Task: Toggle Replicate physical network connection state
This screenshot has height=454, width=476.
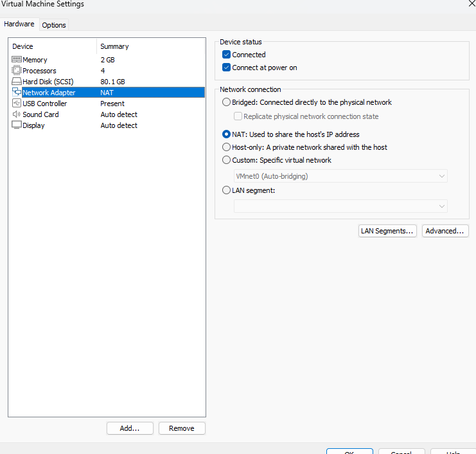Action: click(238, 116)
